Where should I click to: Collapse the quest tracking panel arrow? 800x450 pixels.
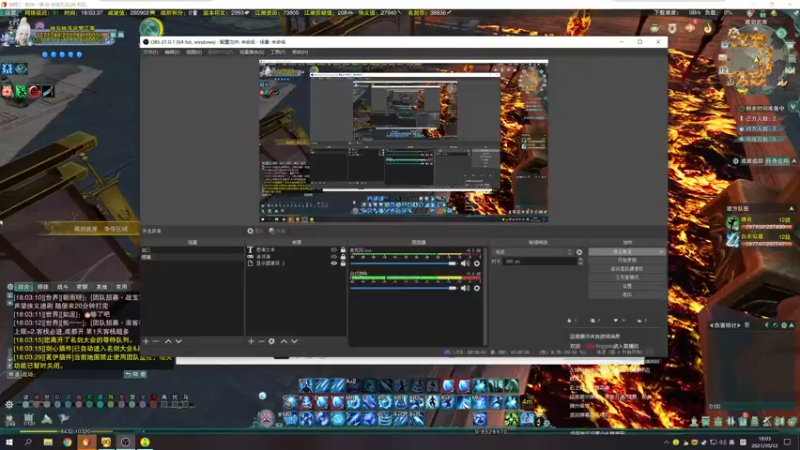[x=794, y=161]
